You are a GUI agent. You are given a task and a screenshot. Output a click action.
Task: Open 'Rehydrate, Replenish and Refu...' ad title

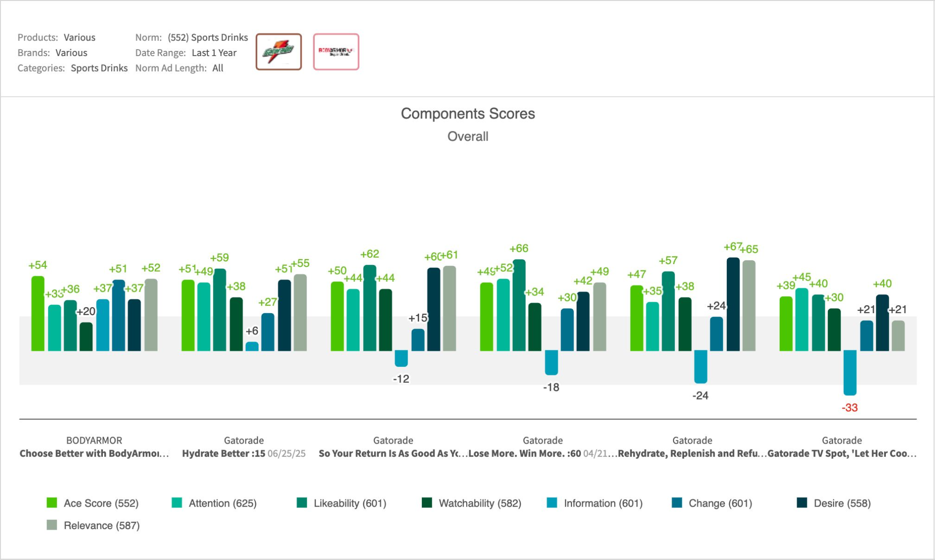pyautogui.click(x=688, y=453)
